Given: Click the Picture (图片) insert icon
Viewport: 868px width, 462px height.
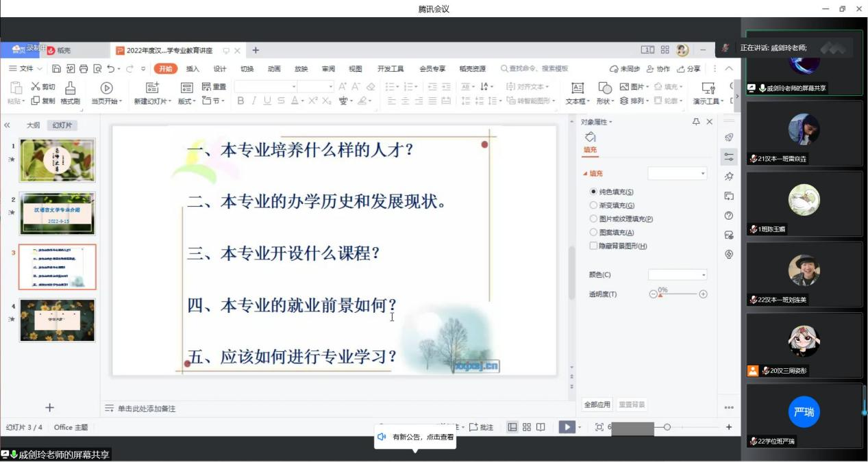Looking at the screenshot, I should click(624, 87).
